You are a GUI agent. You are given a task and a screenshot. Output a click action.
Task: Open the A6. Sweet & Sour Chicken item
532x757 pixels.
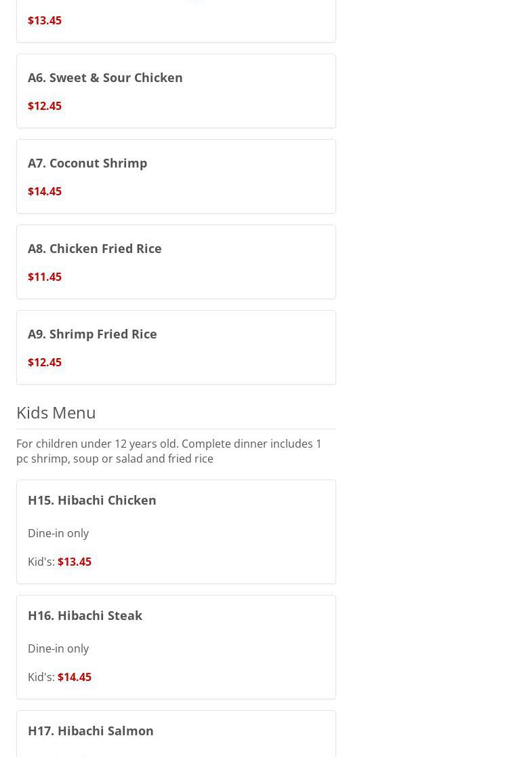[x=105, y=77]
